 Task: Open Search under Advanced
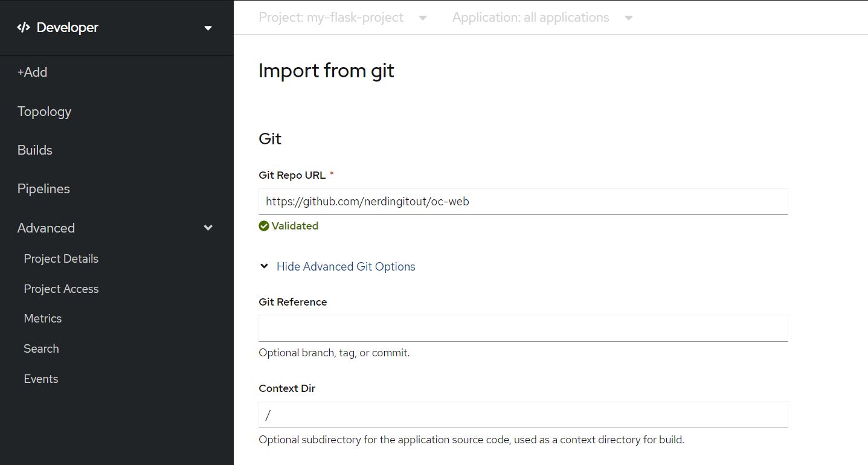tap(41, 348)
